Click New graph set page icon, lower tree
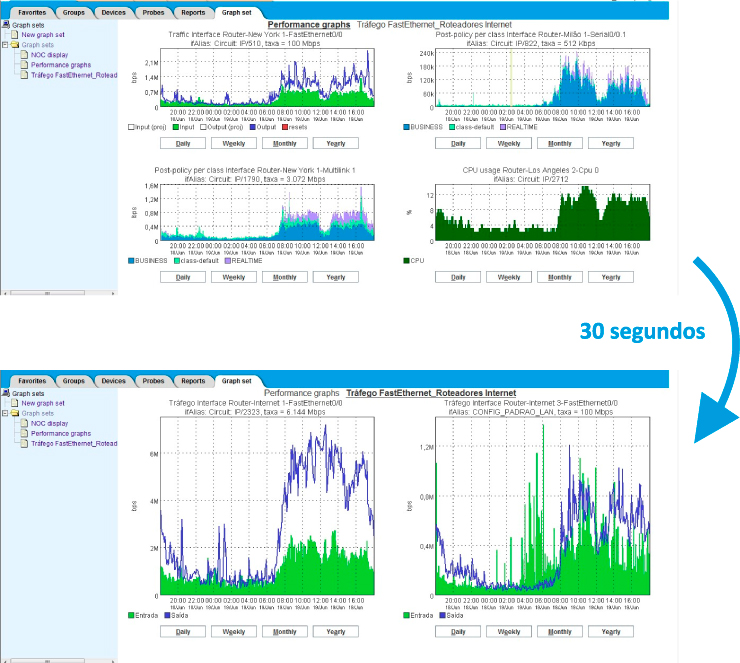This screenshot has height=663, width=740. click(x=15, y=403)
